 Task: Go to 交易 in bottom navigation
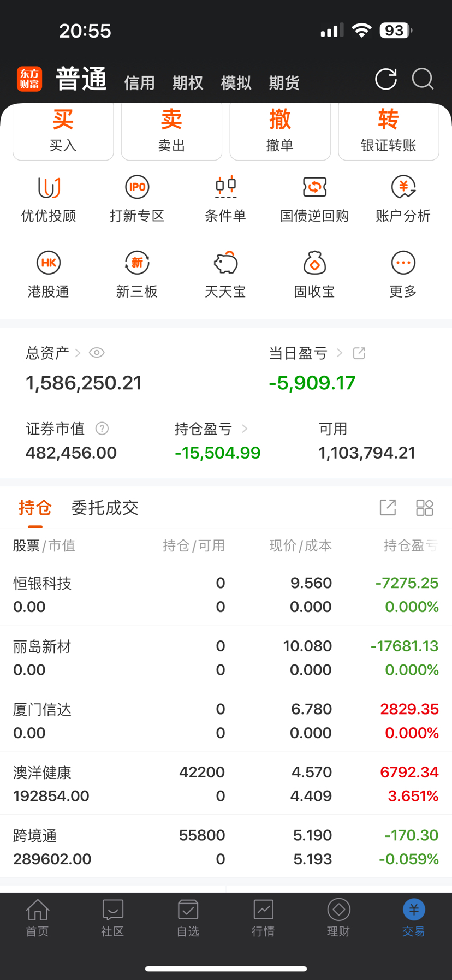(414, 918)
